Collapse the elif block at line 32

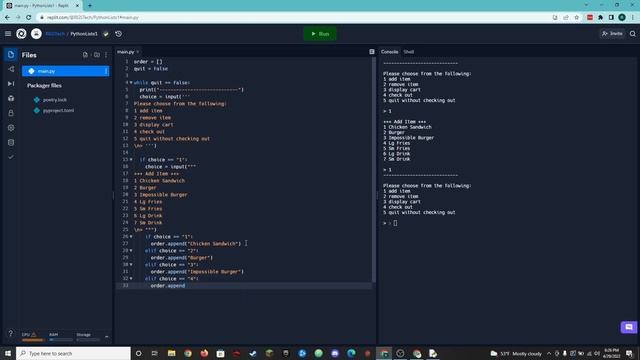click(131, 279)
